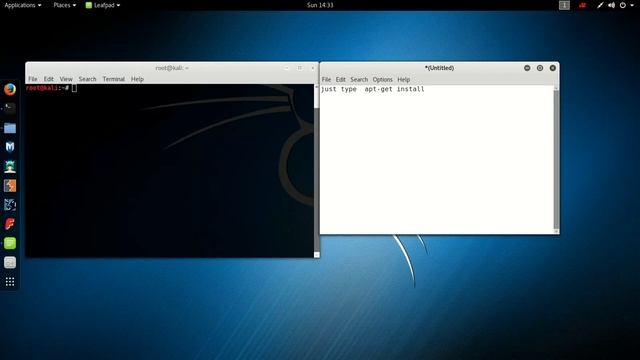This screenshot has width=640, height=360.
Task: Click the red recording indicator icon
Action: [x=582, y=5]
